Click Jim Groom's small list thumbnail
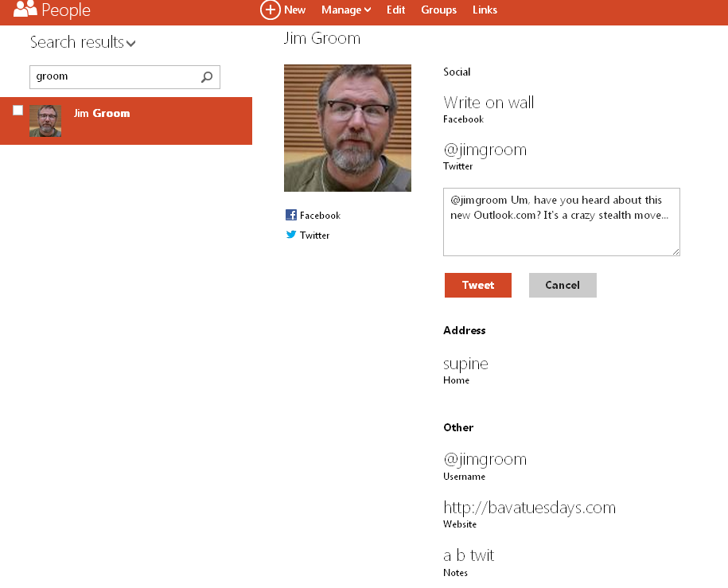Image resolution: width=728 pixels, height=588 pixels. pos(45,121)
